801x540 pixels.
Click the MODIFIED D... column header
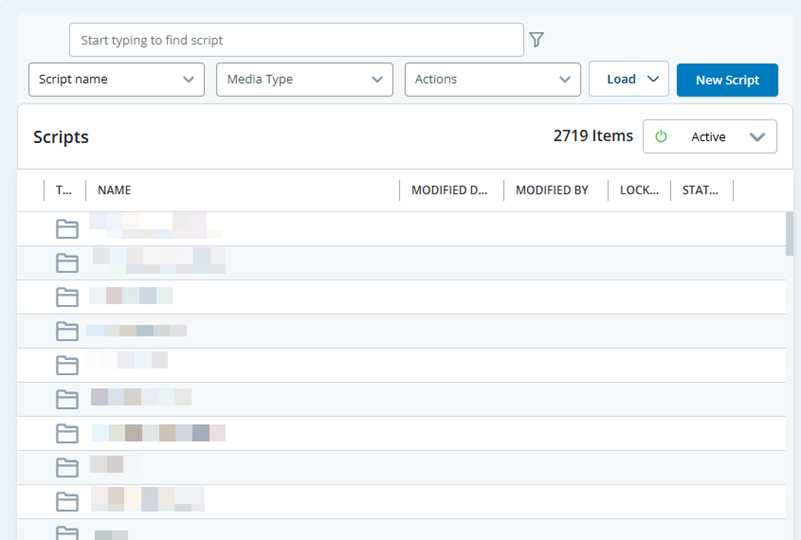tap(449, 190)
